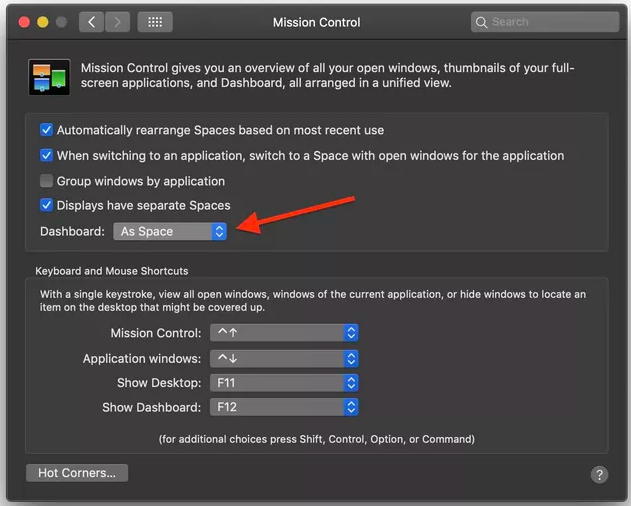This screenshot has width=631, height=506.
Task: Disable Displays have separate Spaces
Action: pyautogui.click(x=46, y=205)
